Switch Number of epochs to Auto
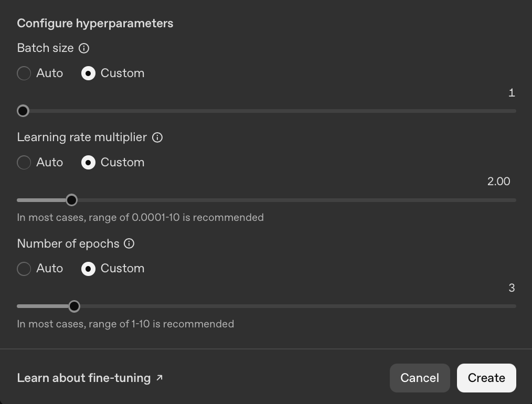Image resolution: width=532 pixels, height=404 pixels. coord(24,269)
